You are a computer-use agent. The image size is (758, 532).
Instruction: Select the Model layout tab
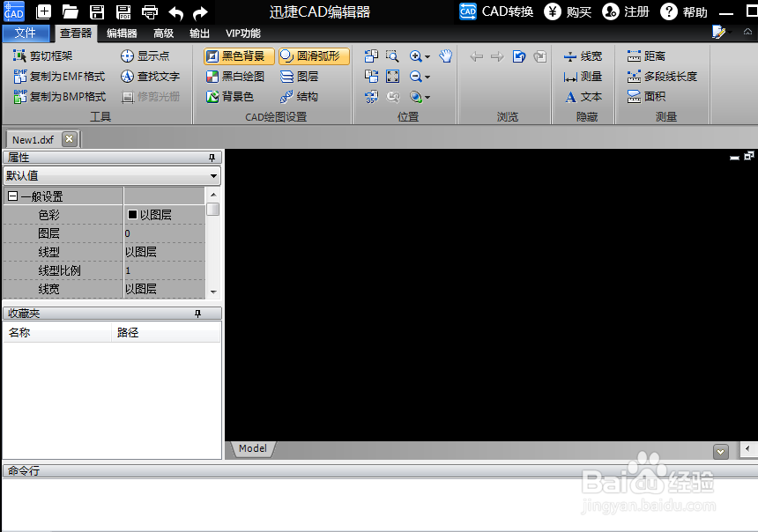[x=253, y=449]
